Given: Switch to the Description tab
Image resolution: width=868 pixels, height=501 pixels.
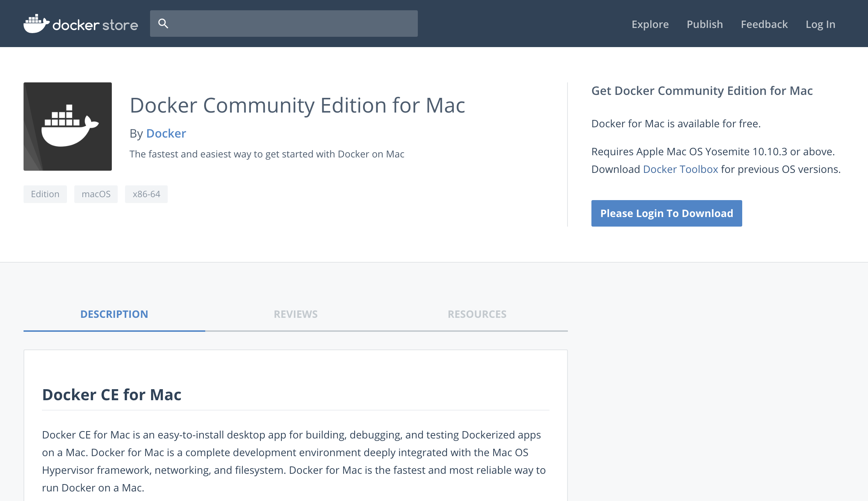Looking at the screenshot, I should (x=114, y=314).
